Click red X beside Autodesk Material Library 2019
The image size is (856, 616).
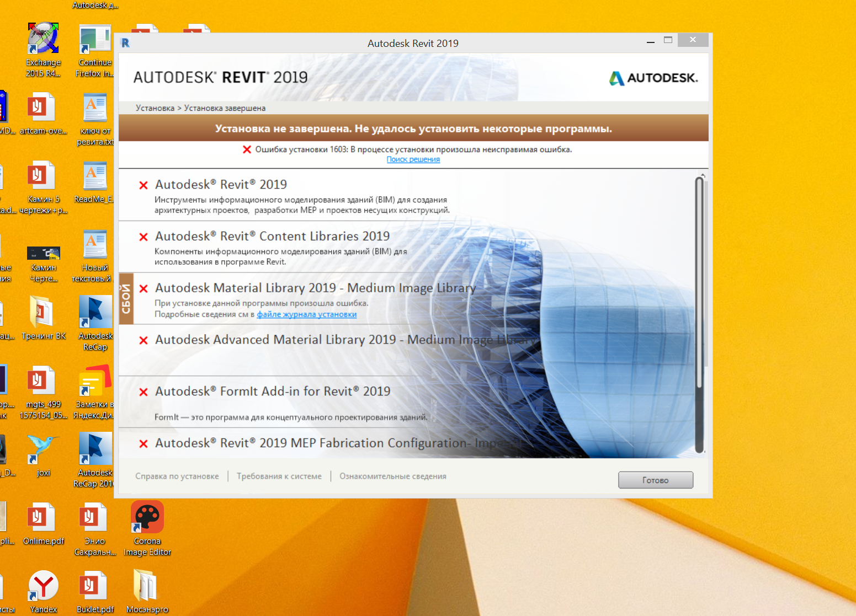pyautogui.click(x=143, y=289)
